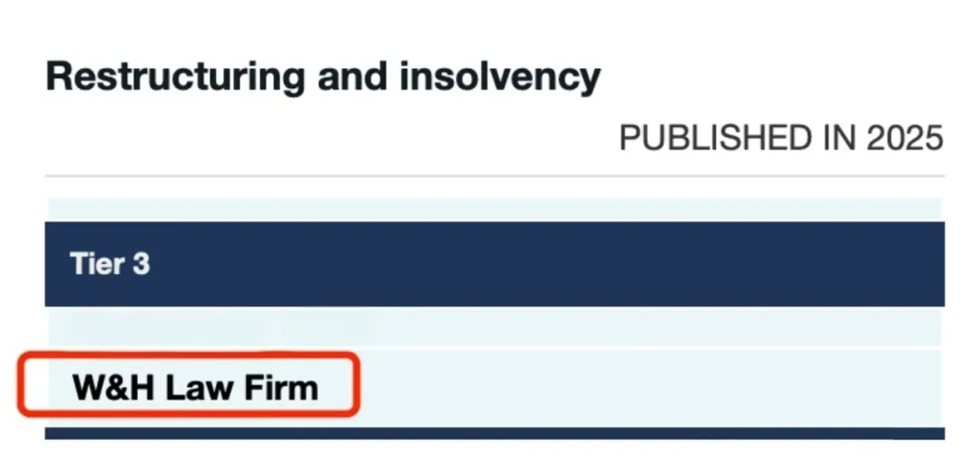Image resolution: width=980 pixels, height=475 pixels.
Task: Click the year 2025 in the published label
Action: [x=905, y=138]
